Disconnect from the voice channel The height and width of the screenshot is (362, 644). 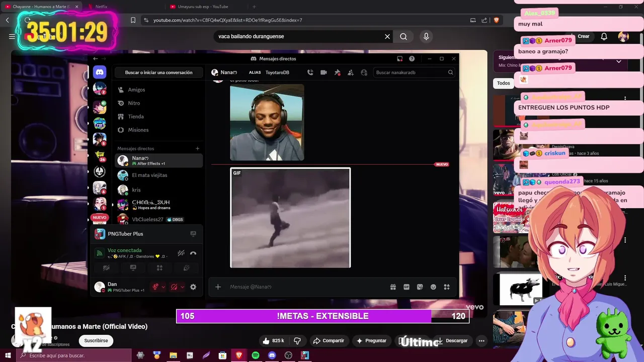[193, 253]
